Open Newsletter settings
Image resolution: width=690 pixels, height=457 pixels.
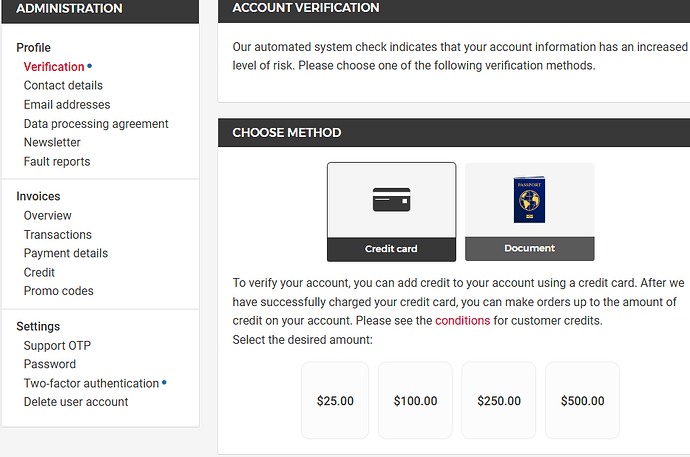coord(52,143)
